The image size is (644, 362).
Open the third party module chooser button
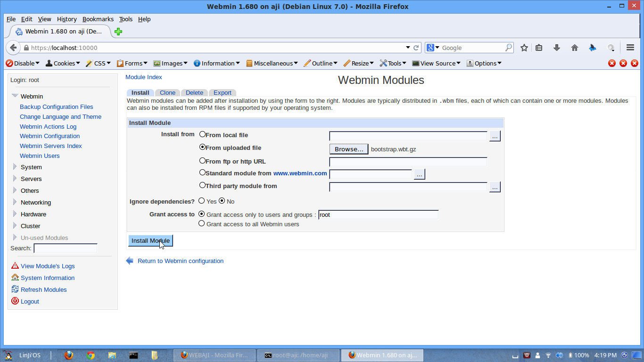[495, 187]
